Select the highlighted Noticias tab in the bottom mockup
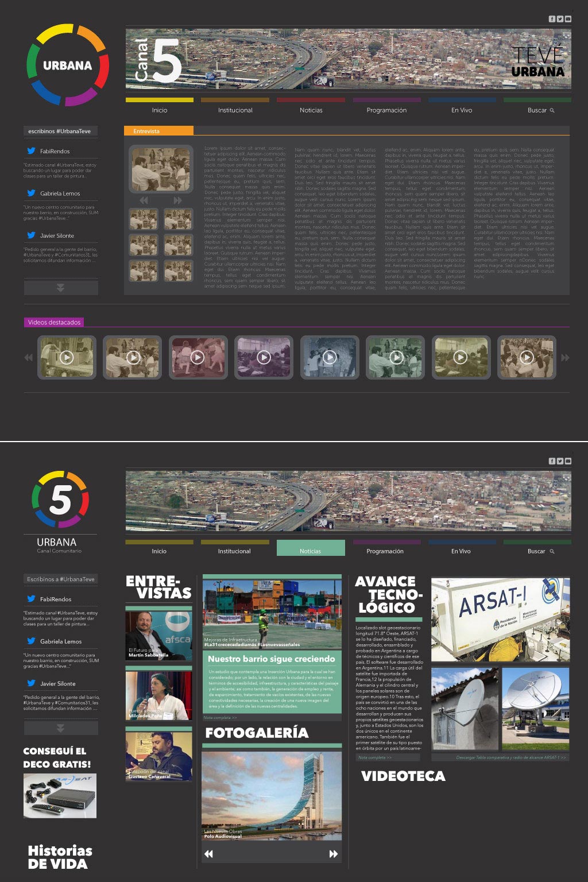Image resolution: width=588 pixels, height=882 pixels. pos(310,550)
